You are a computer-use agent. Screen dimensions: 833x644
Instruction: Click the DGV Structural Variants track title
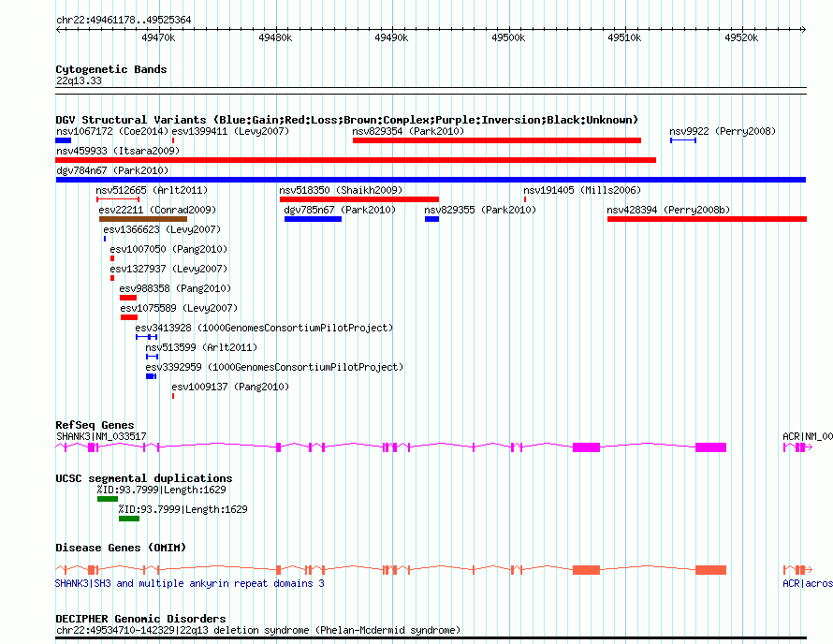(x=347, y=120)
